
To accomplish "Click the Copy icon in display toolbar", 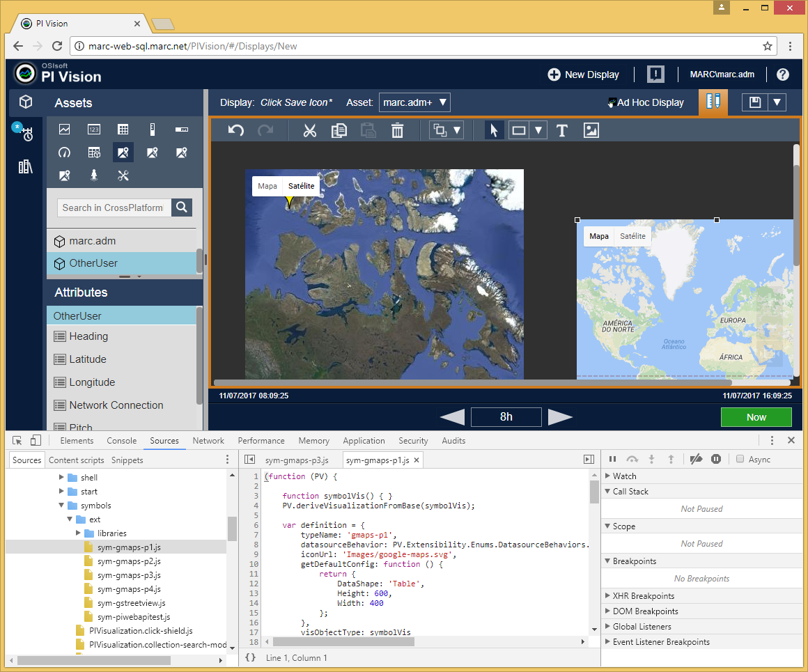I will point(339,130).
